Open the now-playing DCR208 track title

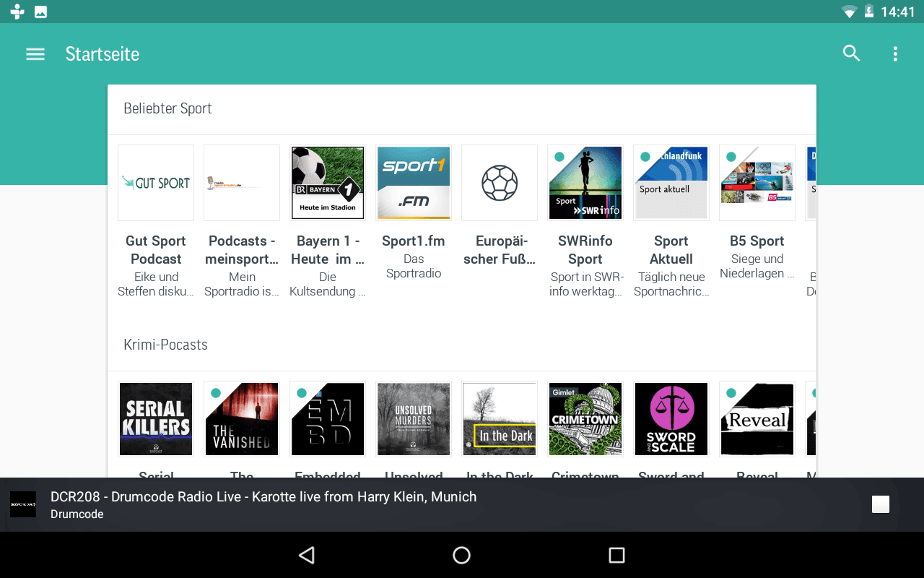263,497
